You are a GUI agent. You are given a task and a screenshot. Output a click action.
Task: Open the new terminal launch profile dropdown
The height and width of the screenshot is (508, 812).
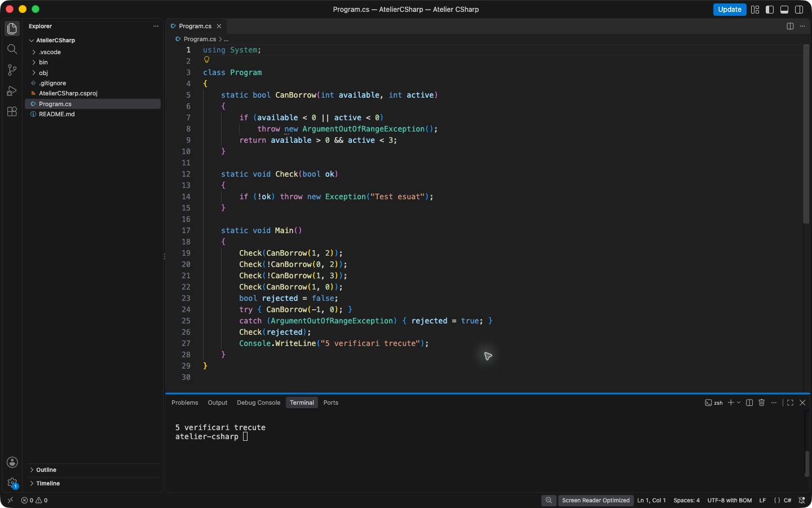tap(739, 402)
